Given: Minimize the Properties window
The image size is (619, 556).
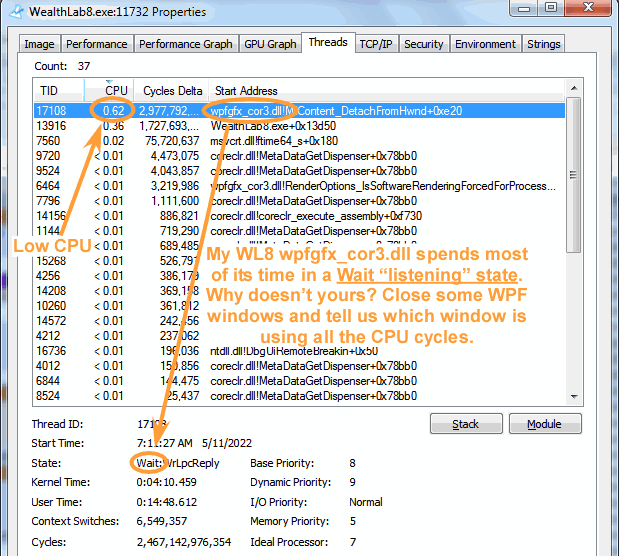Looking at the screenshot, I should (524, 8).
